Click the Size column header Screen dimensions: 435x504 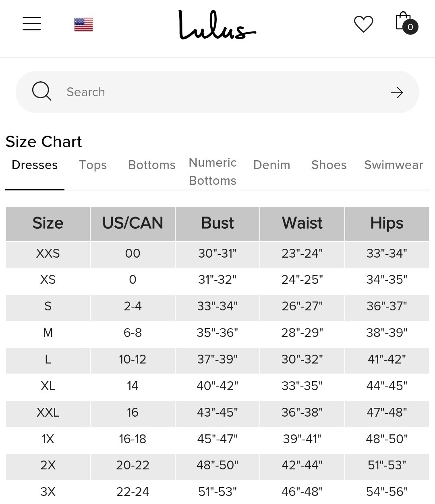48,224
